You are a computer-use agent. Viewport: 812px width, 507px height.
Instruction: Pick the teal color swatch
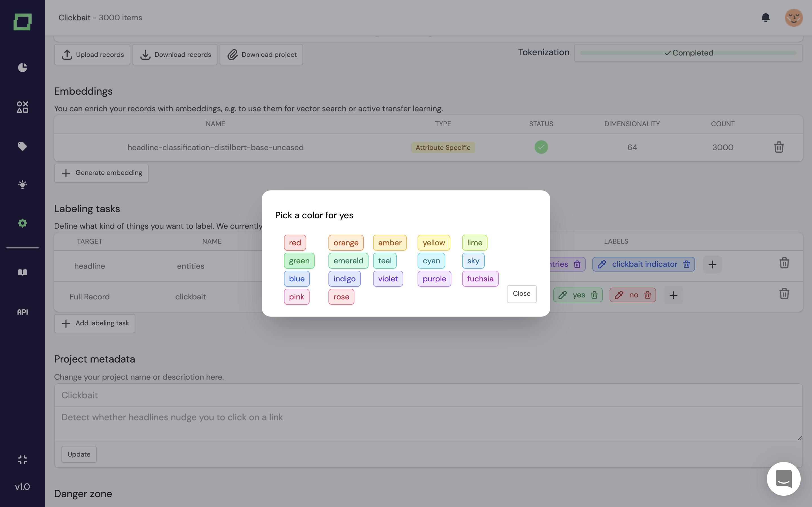pyautogui.click(x=385, y=261)
